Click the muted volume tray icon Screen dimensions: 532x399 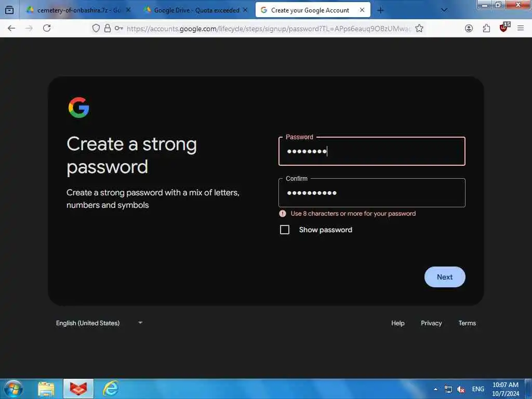[461, 389]
